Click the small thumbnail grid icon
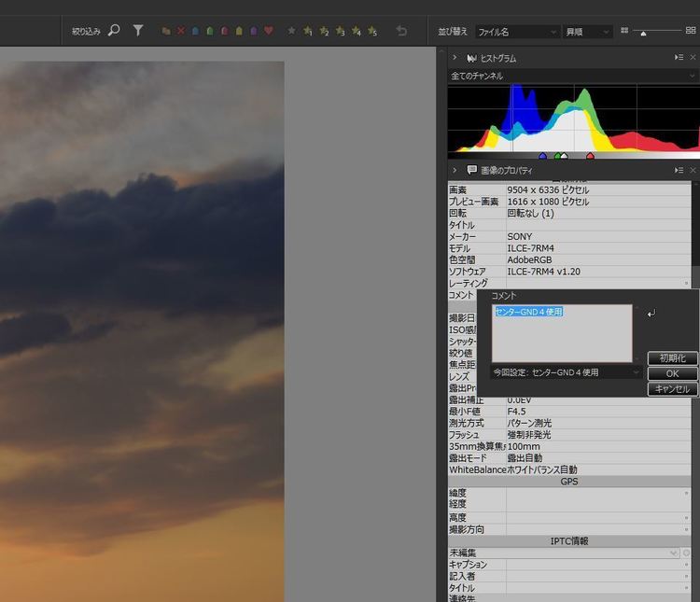700x602 pixels. 624,31
